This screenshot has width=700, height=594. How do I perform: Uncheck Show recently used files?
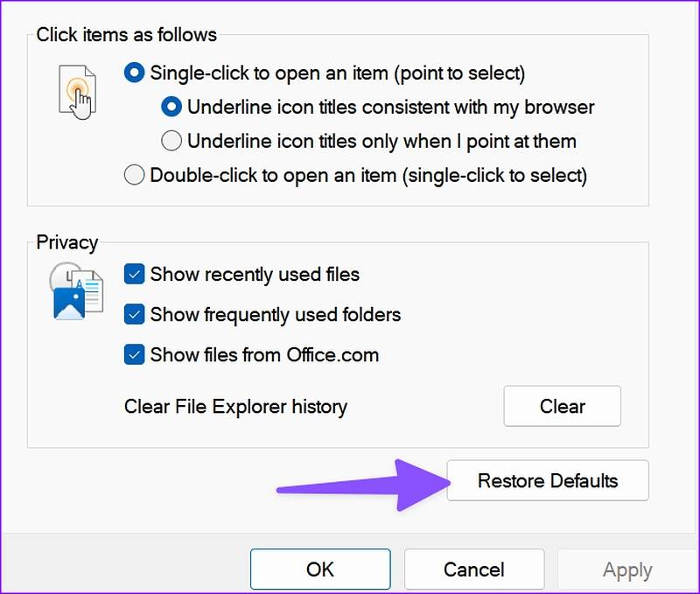point(134,275)
